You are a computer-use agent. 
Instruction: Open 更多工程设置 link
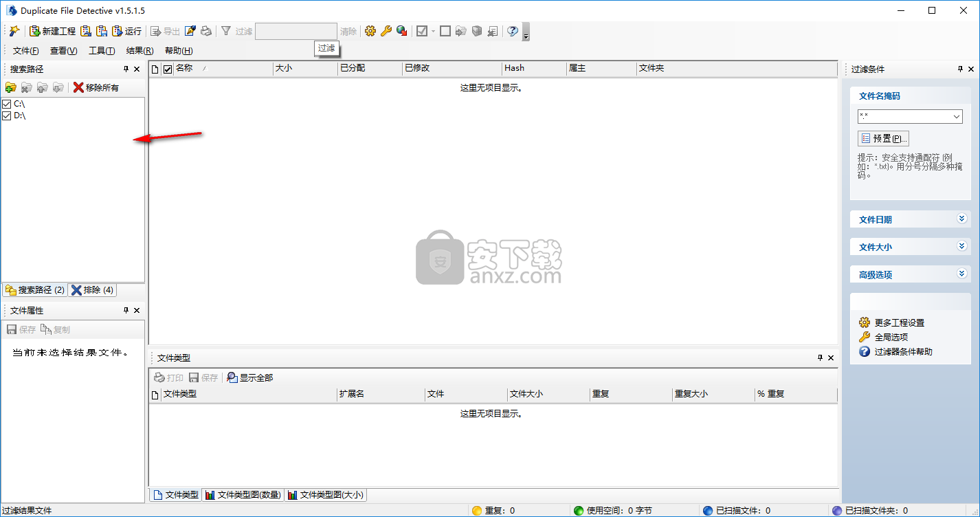click(899, 322)
